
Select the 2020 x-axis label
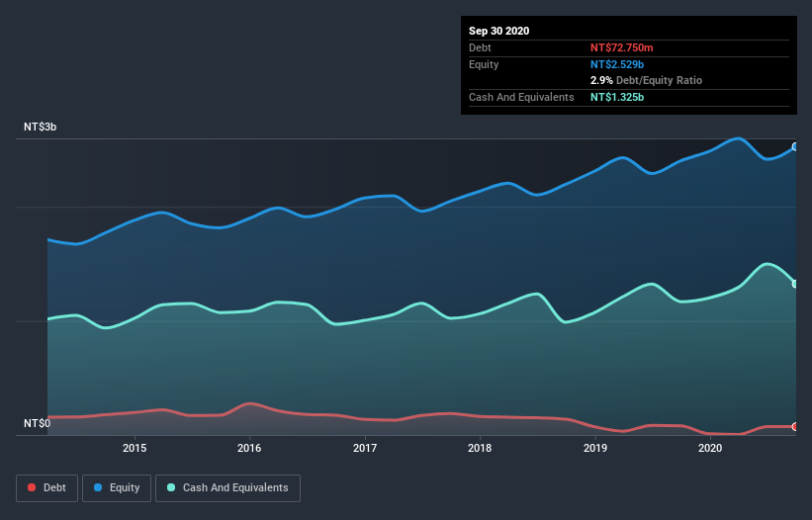click(x=710, y=448)
